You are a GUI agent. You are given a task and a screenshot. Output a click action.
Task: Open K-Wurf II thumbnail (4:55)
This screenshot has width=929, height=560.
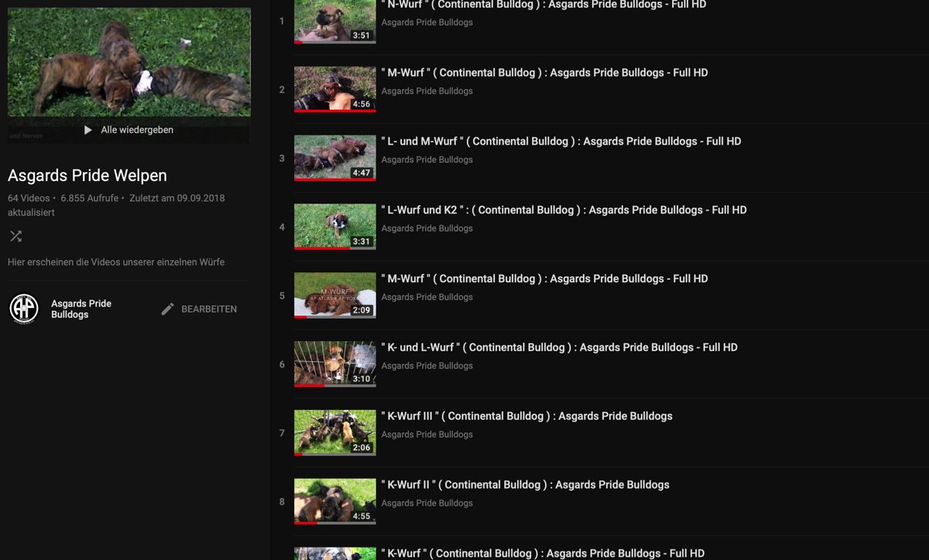coord(335,501)
